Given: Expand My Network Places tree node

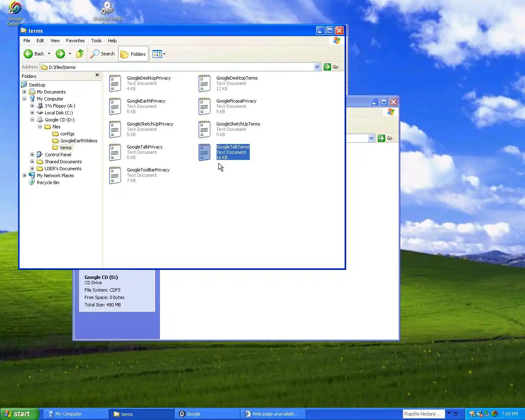Looking at the screenshot, I should [24, 176].
